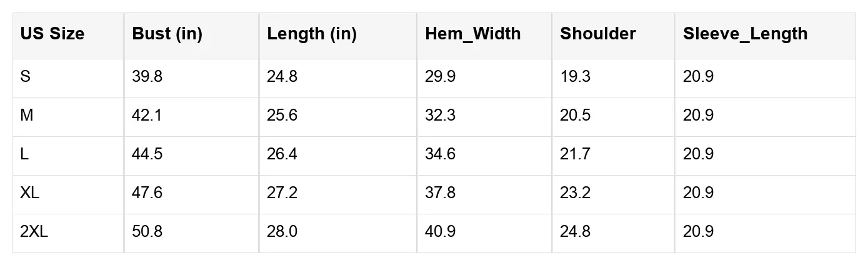
Task: Select the XL size row label
Action: click(x=29, y=193)
